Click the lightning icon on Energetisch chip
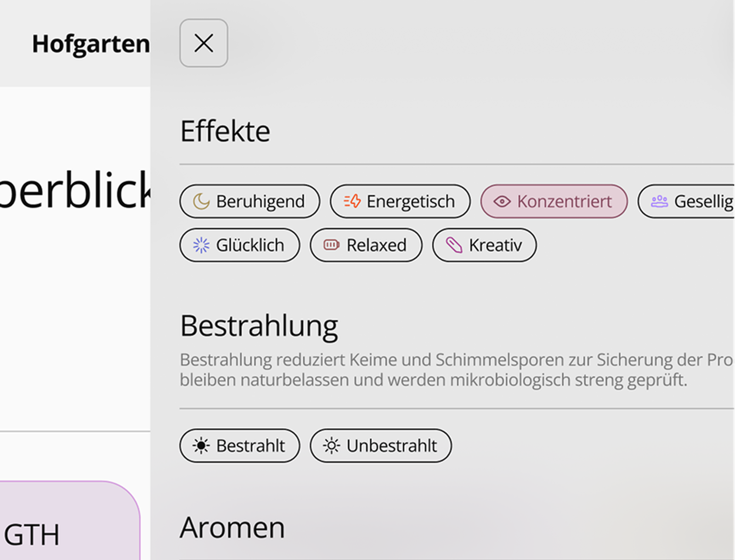 pyautogui.click(x=352, y=201)
